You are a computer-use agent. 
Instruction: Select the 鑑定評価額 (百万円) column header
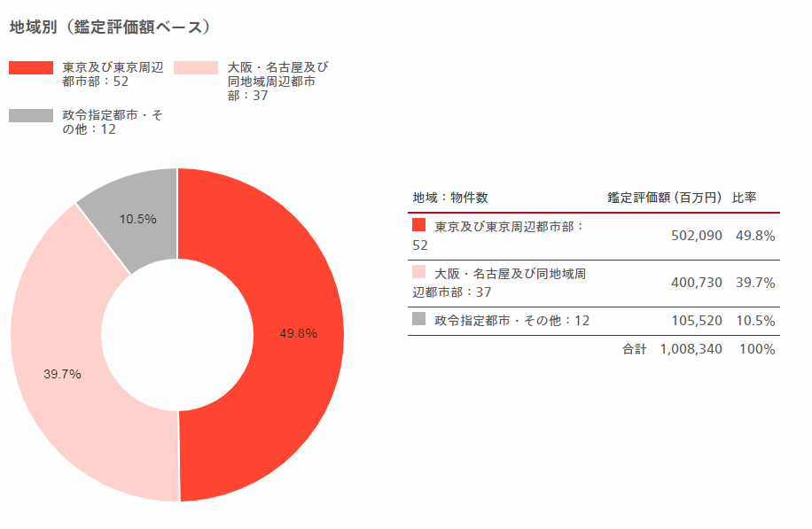[x=665, y=198]
